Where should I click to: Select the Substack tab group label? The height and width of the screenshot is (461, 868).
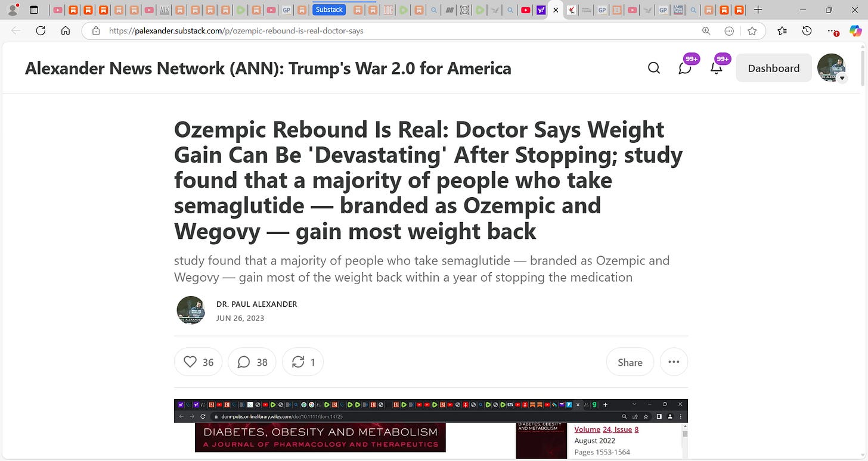click(x=329, y=10)
